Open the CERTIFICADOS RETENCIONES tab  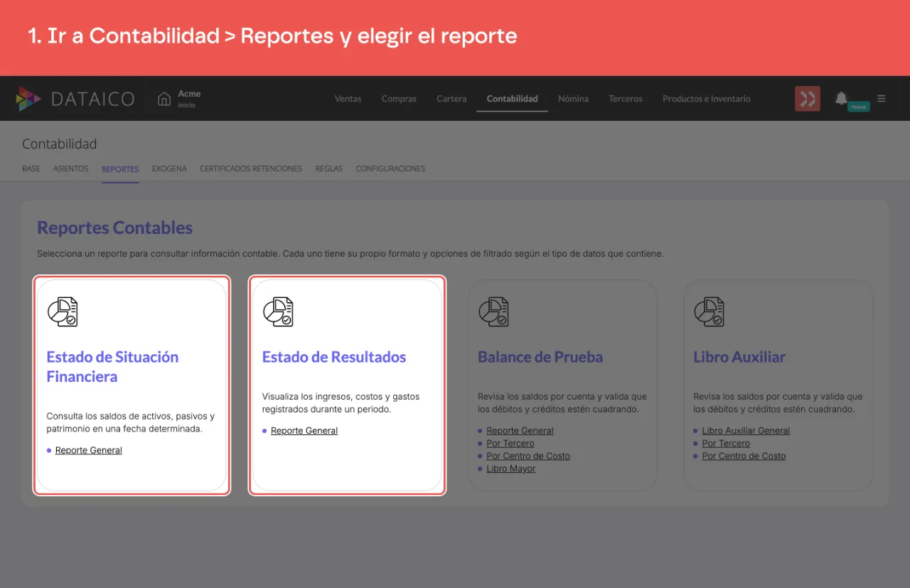(251, 169)
